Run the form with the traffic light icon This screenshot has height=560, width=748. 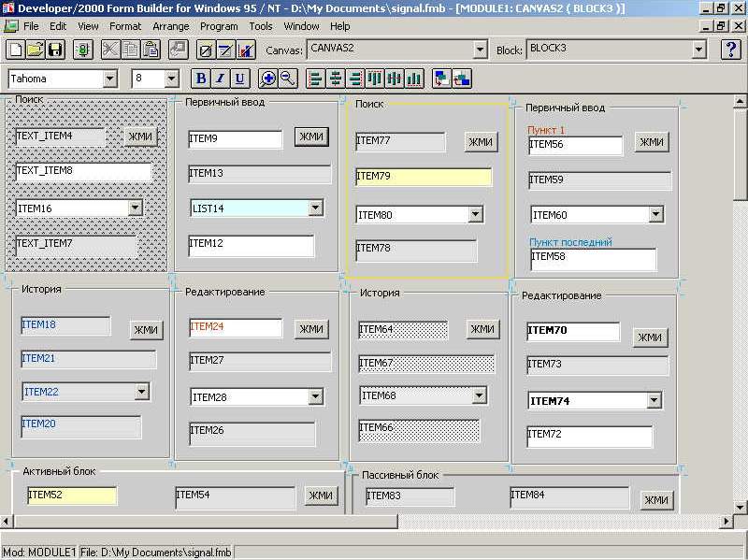pos(83,50)
